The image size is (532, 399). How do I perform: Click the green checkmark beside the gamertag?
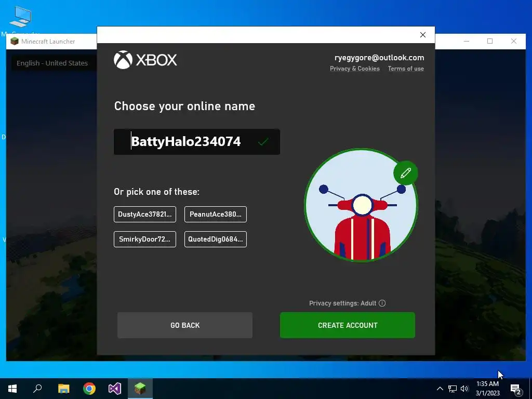pos(263,141)
